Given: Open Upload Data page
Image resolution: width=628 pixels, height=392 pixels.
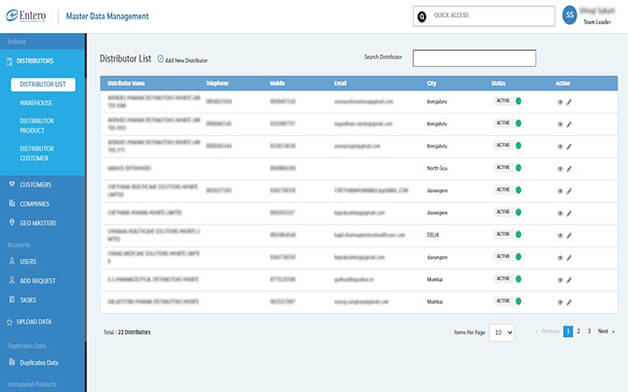Looking at the screenshot, I should click(x=34, y=322).
